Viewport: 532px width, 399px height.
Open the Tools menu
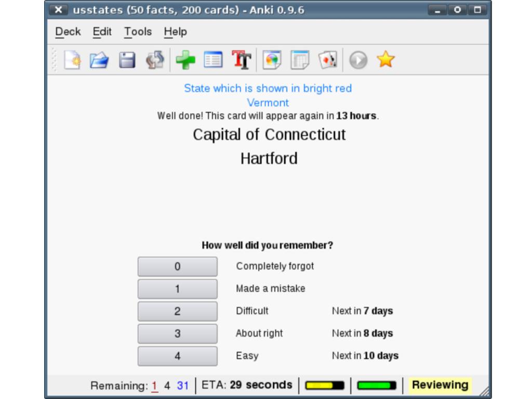coord(137,32)
